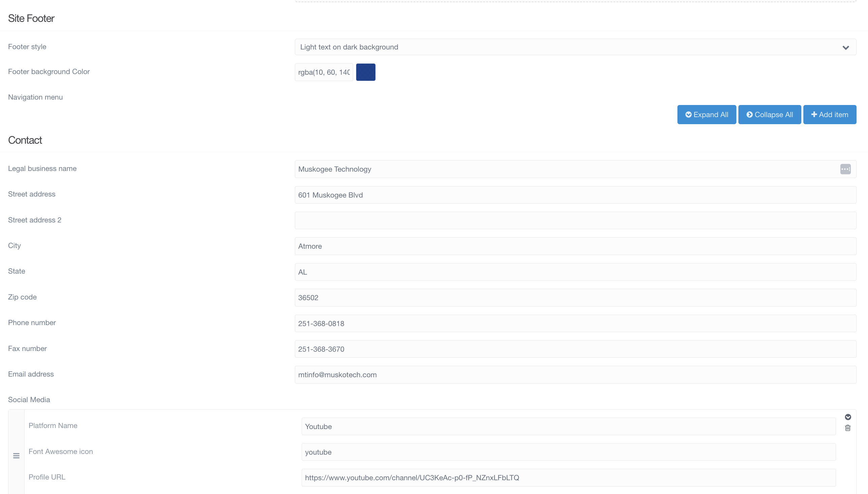The width and height of the screenshot is (868, 494).
Task: Click the Footer background color text field
Action: 324,72
